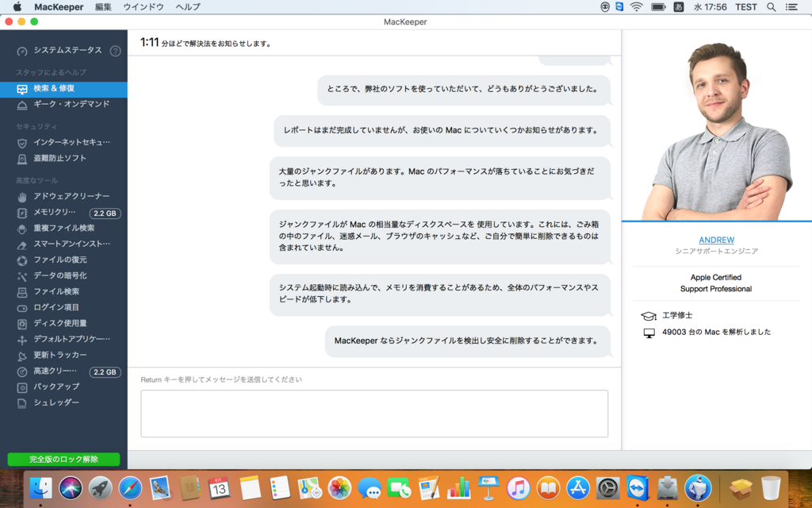This screenshot has width=812, height=508.
Task: Click Apple Certified Support Professional text
Action: click(716, 283)
